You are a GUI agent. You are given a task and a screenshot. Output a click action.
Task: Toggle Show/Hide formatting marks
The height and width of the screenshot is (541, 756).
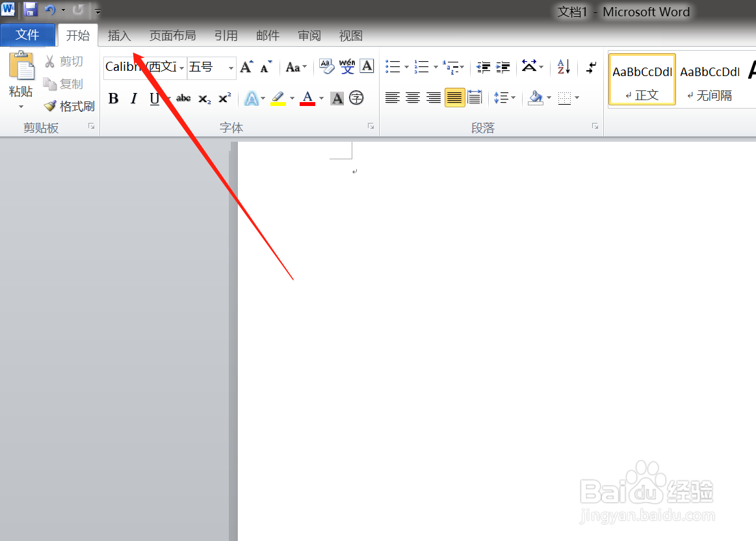[x=591, y=67]
